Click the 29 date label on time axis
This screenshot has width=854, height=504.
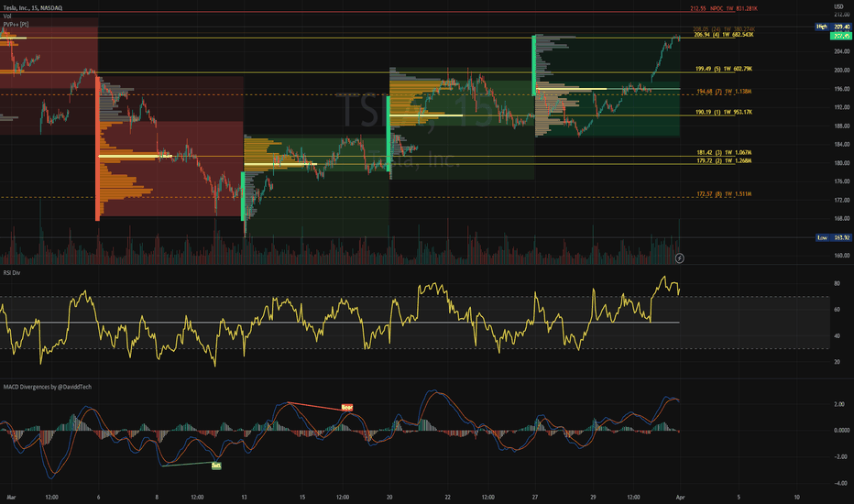pyautogui.click(x=593, y=498)
